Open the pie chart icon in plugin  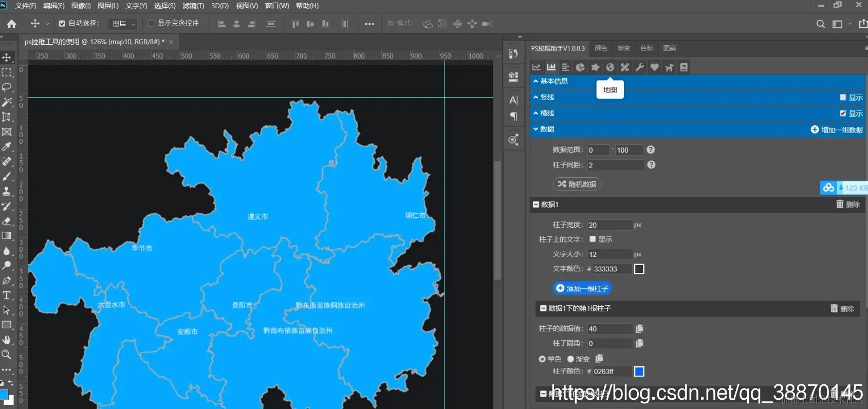(x=580, y=67)
